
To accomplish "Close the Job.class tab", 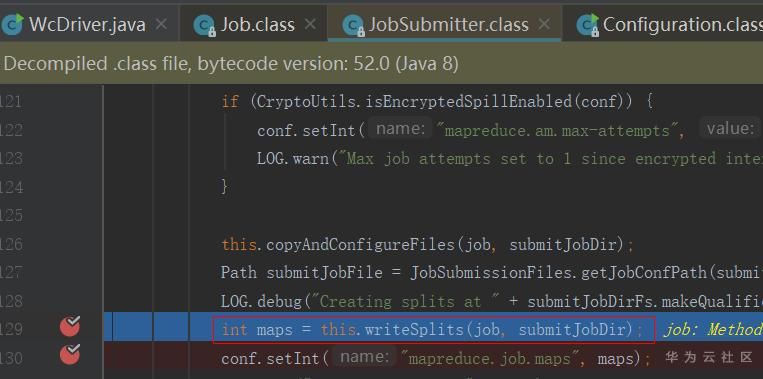I will coord(310,24).
